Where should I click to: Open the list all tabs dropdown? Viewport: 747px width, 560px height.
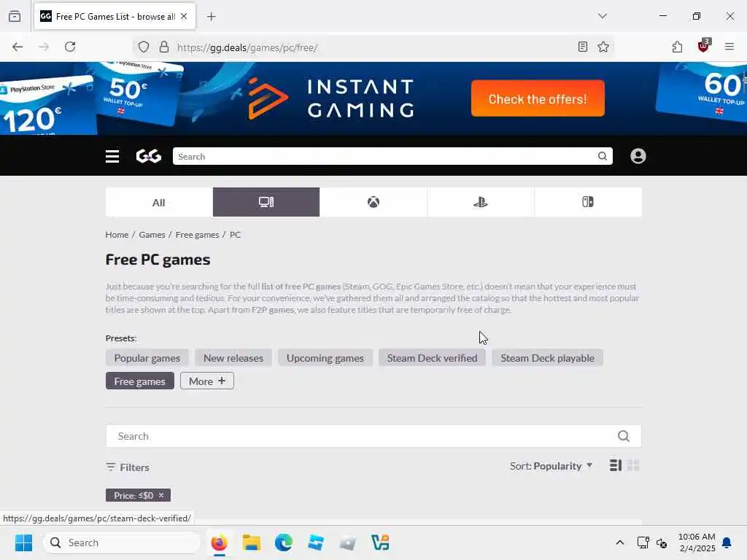coord(603,16)
